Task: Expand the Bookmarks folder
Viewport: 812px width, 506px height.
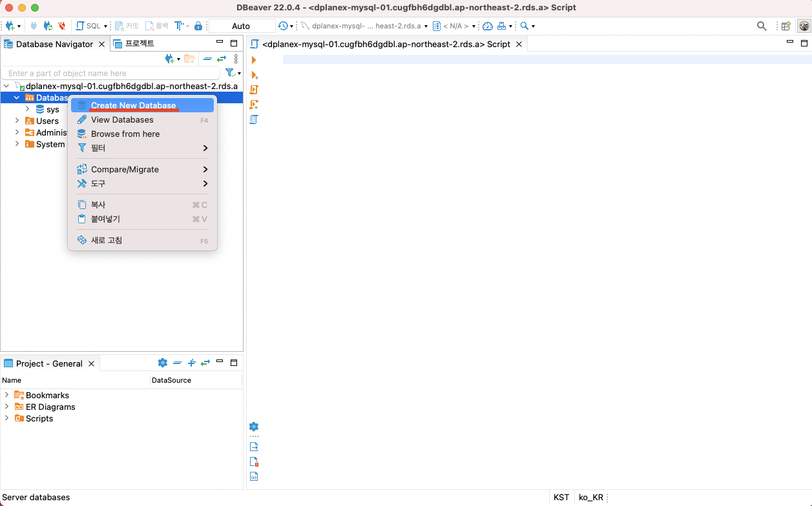Action: tap(7, 395)
